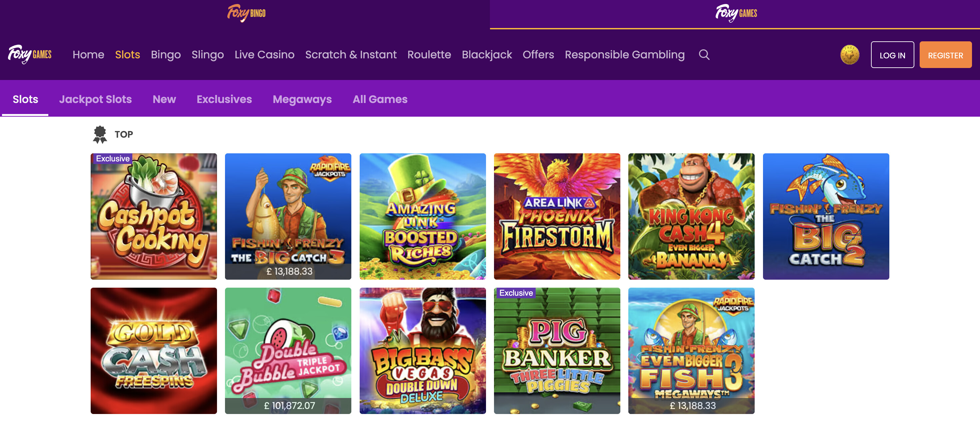This screenshot has width=980, height=436.
Task: Launch Phoenix Firestorm Area Link slot
Action: click(x=557, y=216)
